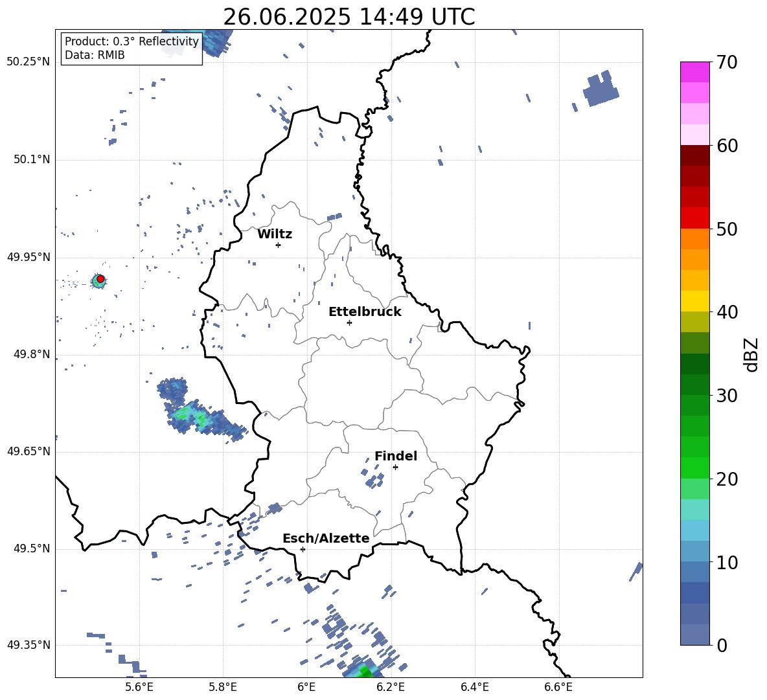The height and width of the screenshot is (700, 767).
Task: Click the colorbar tick label 10
Action: pos(727,563)
